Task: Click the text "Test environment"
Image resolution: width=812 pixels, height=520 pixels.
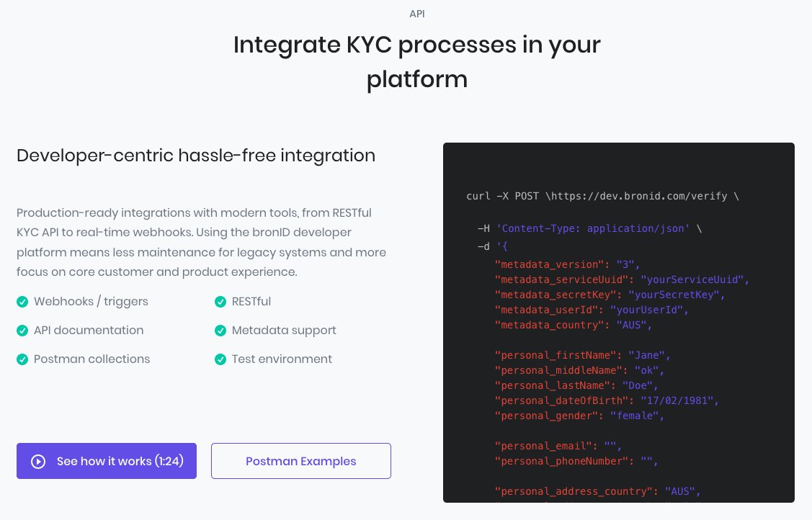Action: [282, 359]
